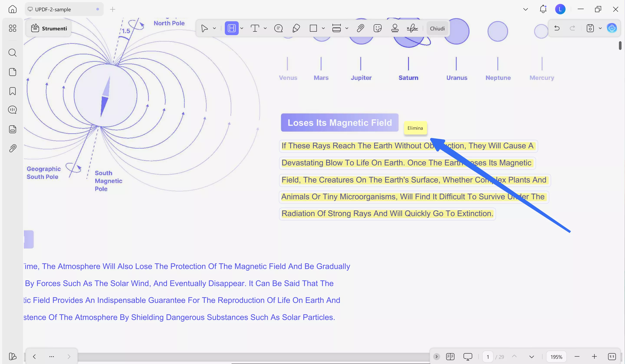Select the stamp tool
The width and height of the screenshot is (625, 364).
pos(395,28)
